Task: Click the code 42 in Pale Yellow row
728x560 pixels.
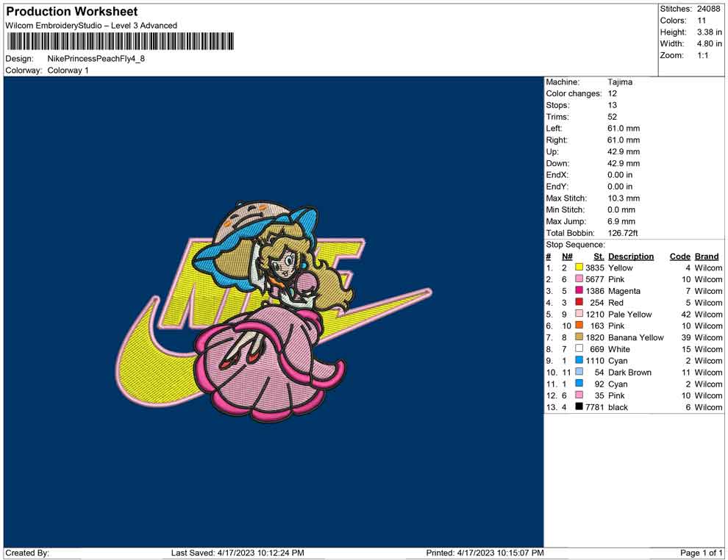Action: click(x=686, y=314)
